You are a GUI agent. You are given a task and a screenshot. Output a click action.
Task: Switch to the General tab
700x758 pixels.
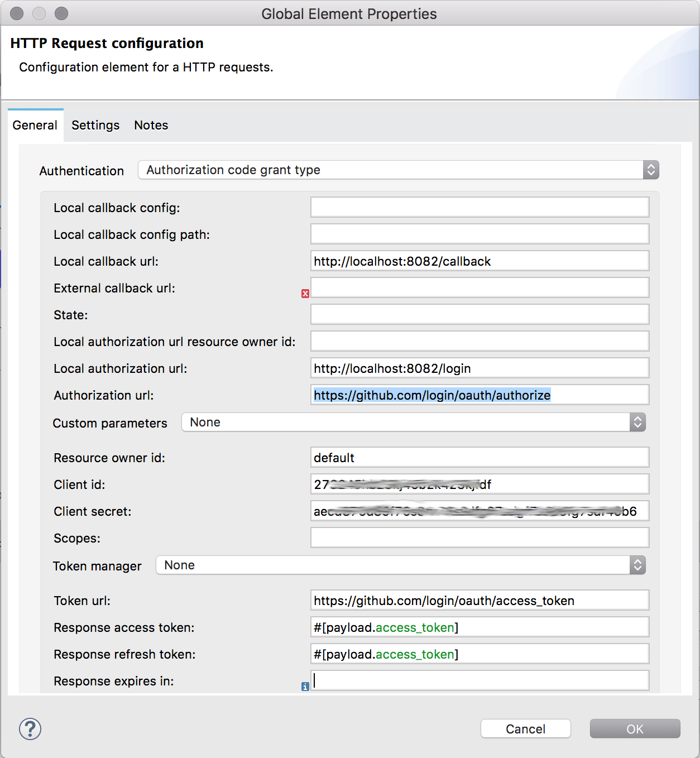coord(35,125)
